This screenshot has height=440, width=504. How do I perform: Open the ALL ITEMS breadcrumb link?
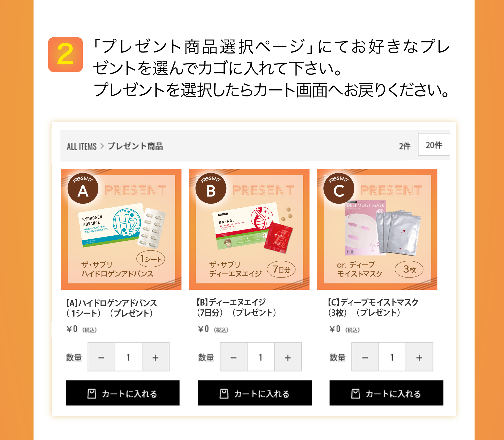(x=82, y=146)
